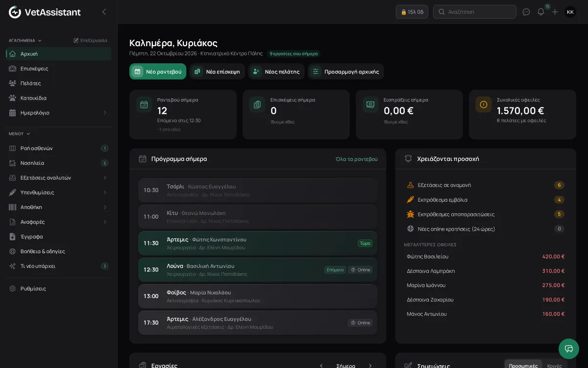
Task: Click the lock timer button in header
Action: coord(412,12)
